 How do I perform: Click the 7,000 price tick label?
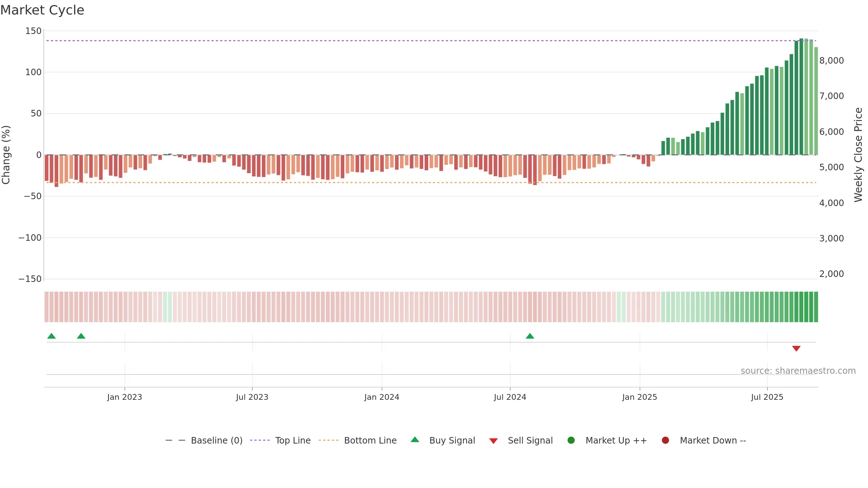tap(831, 96)
